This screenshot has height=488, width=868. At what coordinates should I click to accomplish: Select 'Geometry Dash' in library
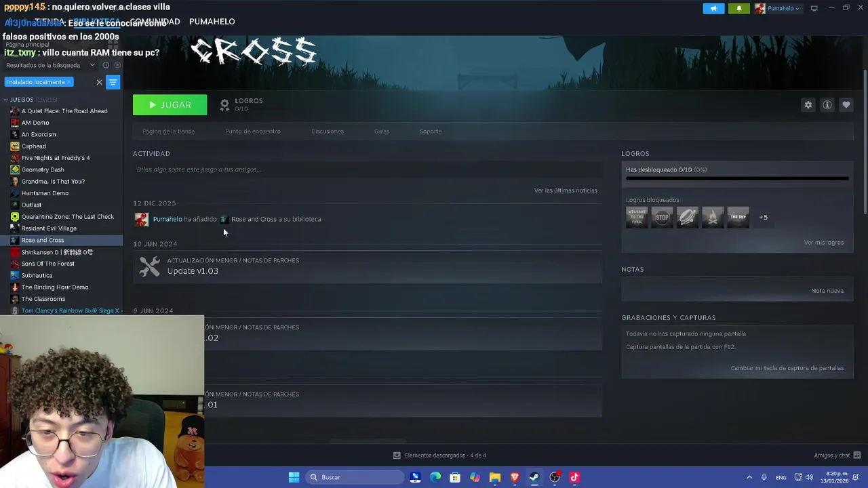coord(43,169)
